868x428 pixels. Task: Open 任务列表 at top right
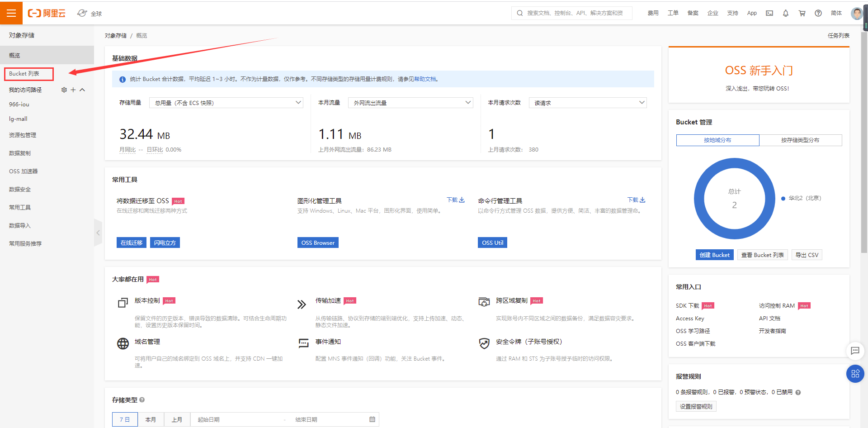[x=839, y=35]
